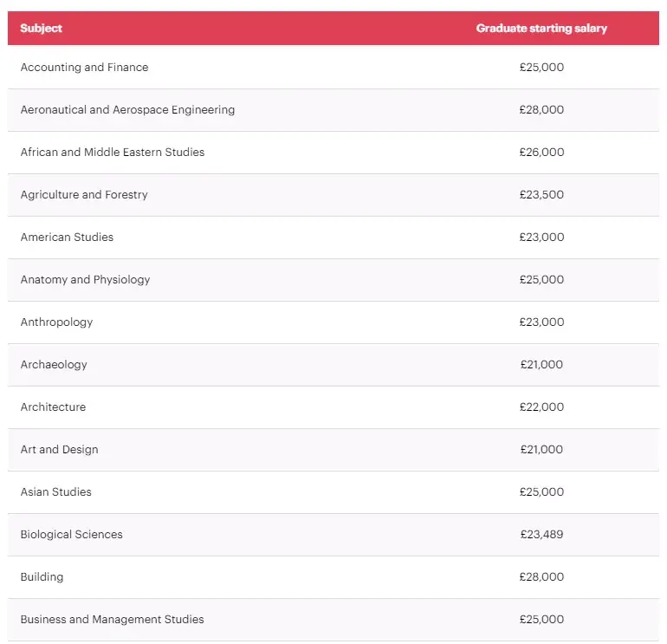
Task: Click the Anthropology subject name
Action: (56, 322)
